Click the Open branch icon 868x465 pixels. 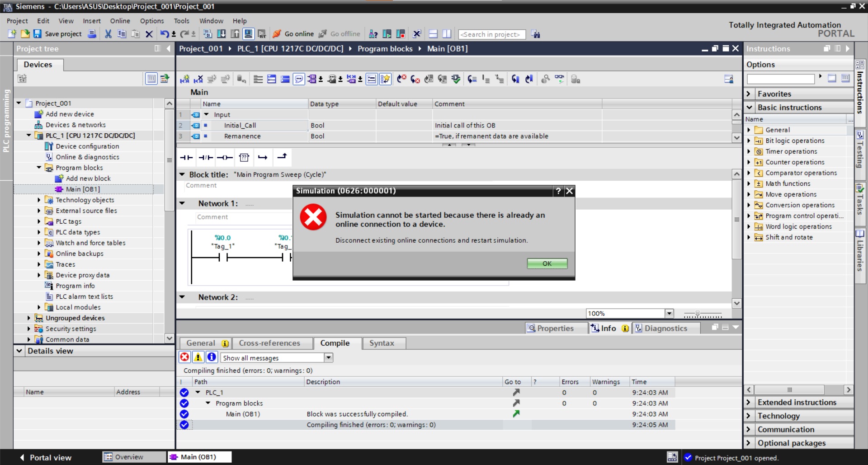tap(263, 157)
